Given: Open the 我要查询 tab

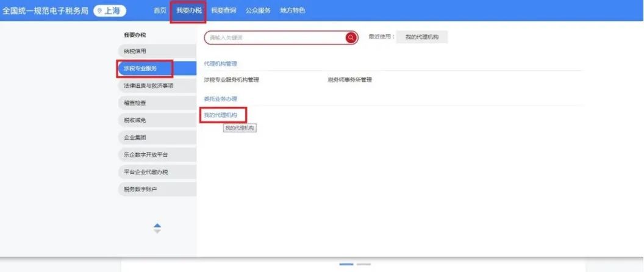Looking at the screenshot, I should click(223, 10).
